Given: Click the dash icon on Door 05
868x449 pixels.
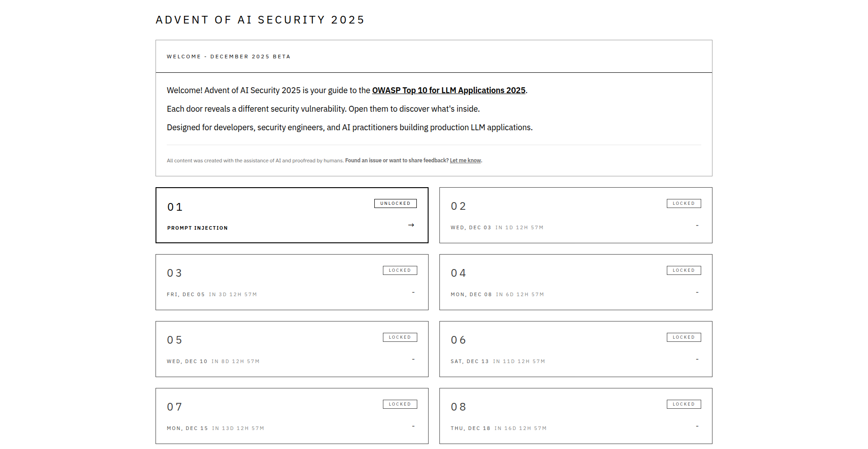Looking at the screenshot, I should point(413,360).
